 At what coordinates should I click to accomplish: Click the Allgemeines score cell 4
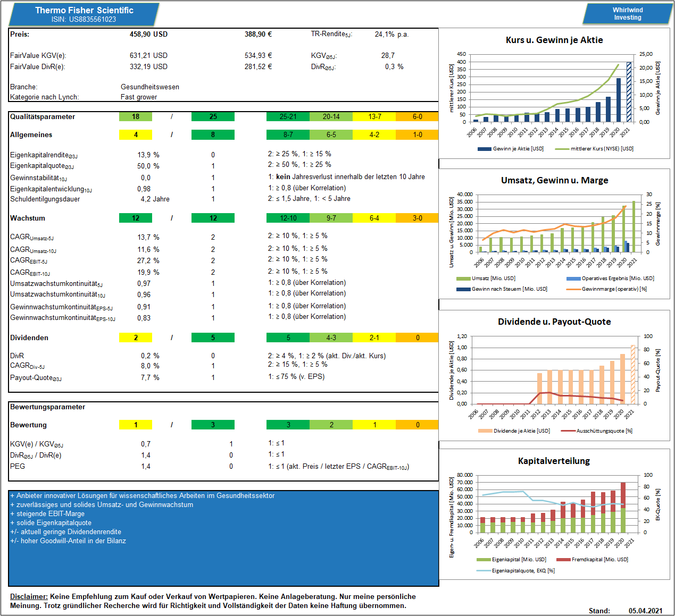[136, 134]
